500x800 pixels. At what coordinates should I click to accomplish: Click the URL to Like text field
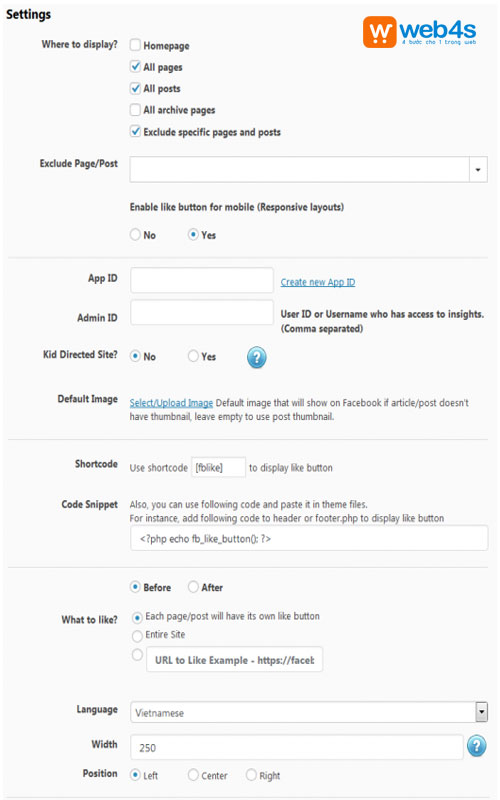pyautogui.click(x=235, y=660)
